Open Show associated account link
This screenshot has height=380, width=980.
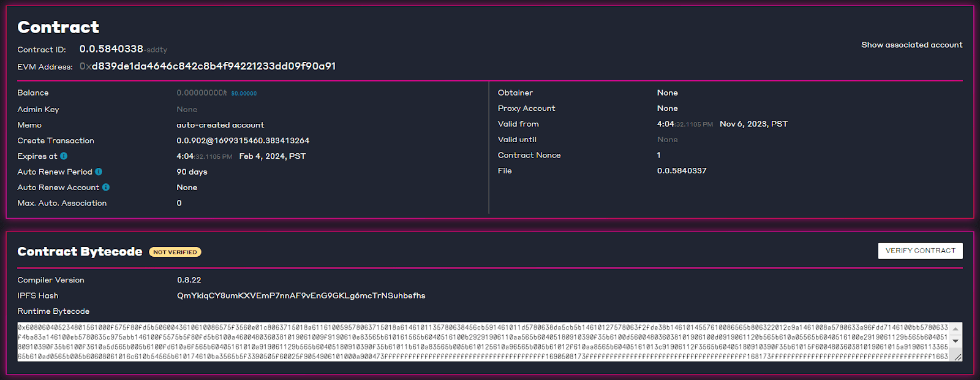point(911,45)
